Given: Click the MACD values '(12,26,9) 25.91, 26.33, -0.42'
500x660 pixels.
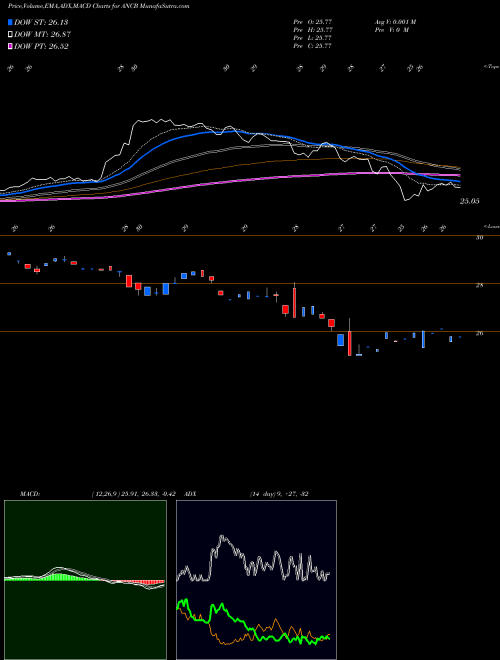Looking at the screenshot, I should 136,494.
